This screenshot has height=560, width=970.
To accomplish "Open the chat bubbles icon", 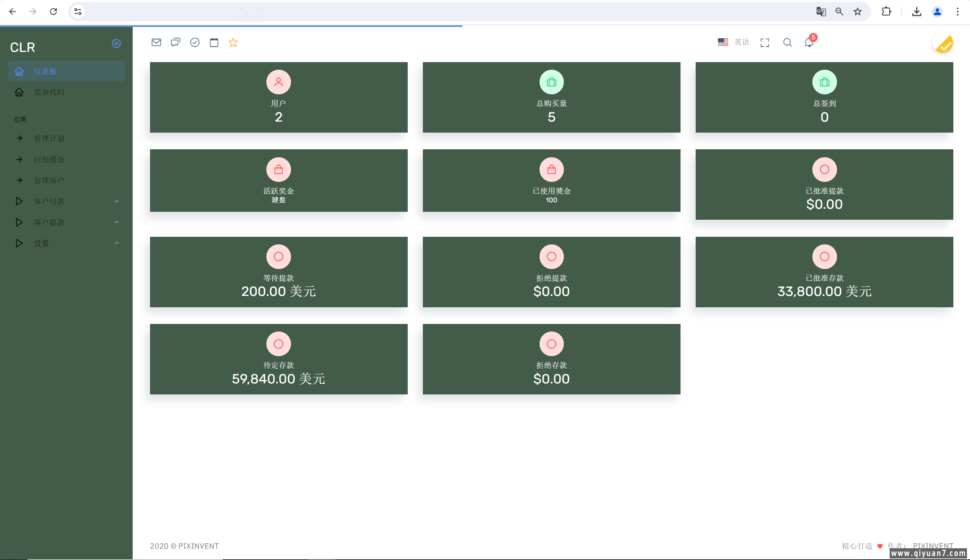I will click(175, 42).
